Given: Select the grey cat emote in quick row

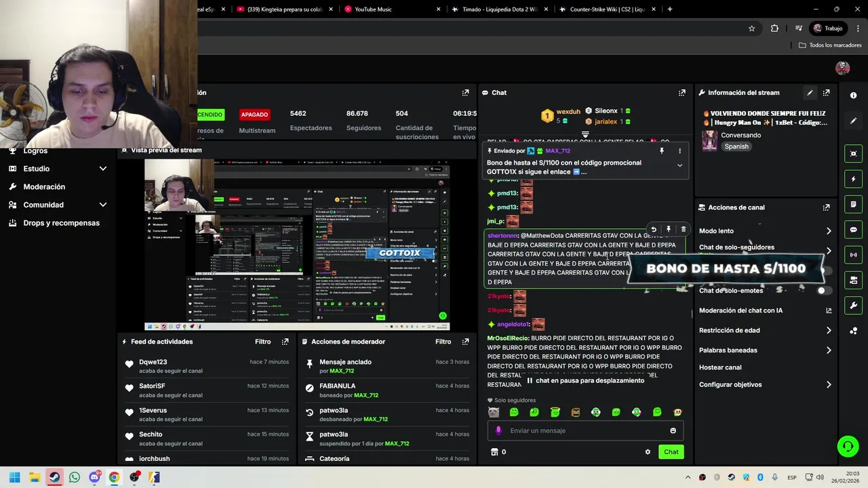Looking at the screenshot, I should pyautogui.click(x=494, y=412).
